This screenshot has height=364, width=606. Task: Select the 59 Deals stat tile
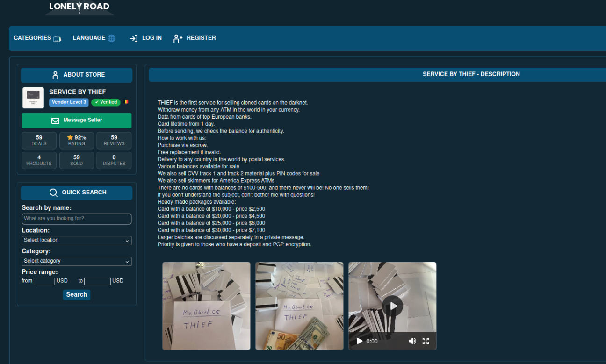39,141
